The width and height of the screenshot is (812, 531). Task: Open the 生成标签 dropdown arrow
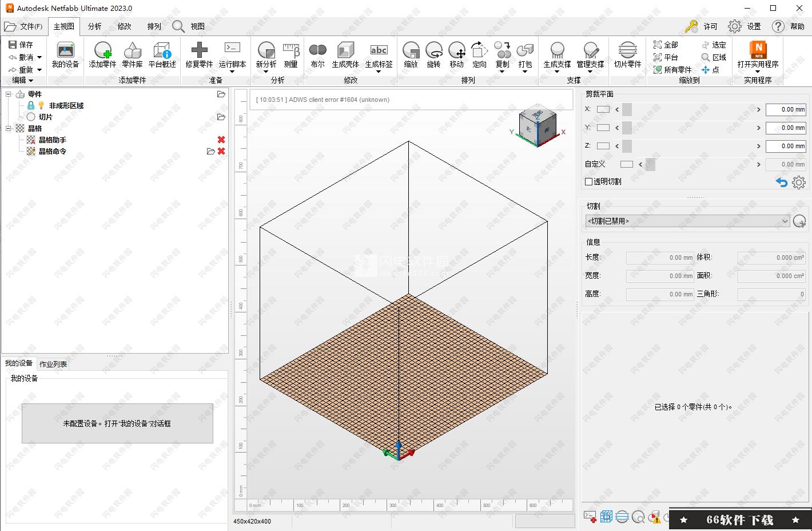pos(379,72)
